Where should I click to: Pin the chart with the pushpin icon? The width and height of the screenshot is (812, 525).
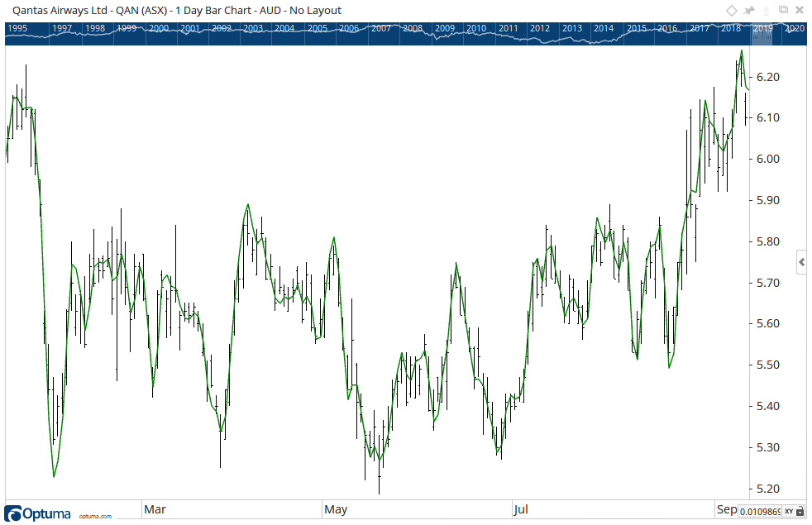click(749, 11)
